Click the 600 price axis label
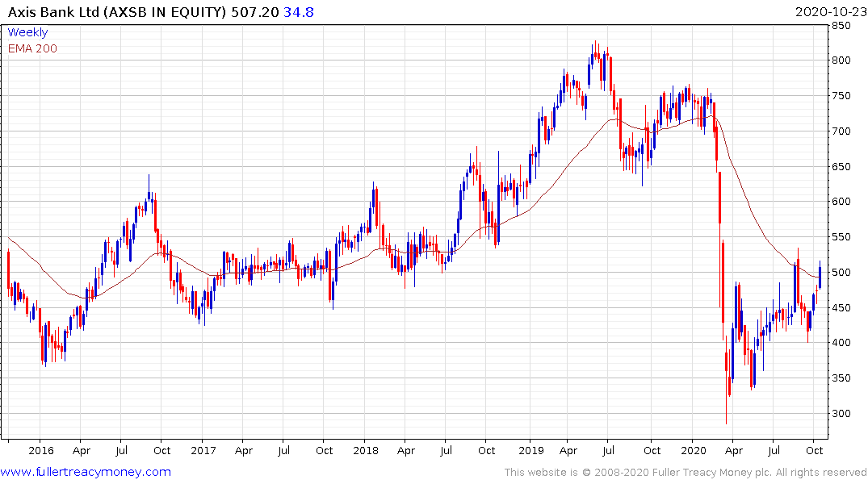This screenshot has width=868, height=484. 841,202
